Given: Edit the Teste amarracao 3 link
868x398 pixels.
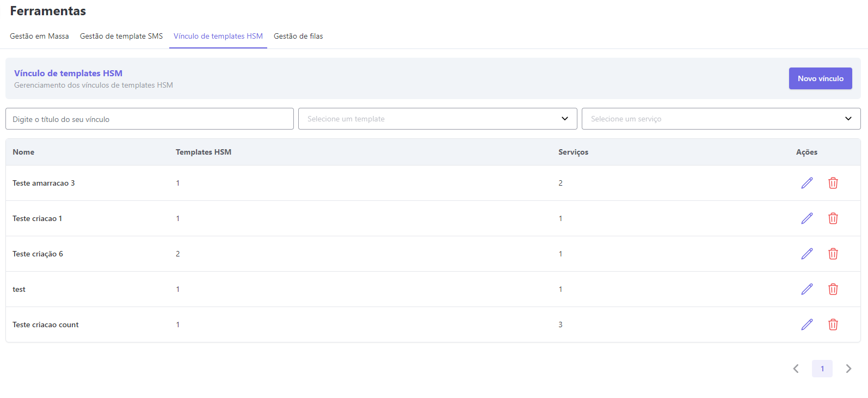Looking at the screenshot, I should pyautogui.click(x=807, y=183).
